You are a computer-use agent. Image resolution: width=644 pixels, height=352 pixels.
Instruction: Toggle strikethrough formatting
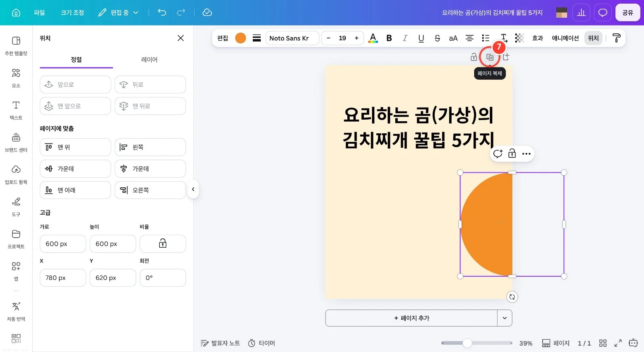[x=437, y=38]
